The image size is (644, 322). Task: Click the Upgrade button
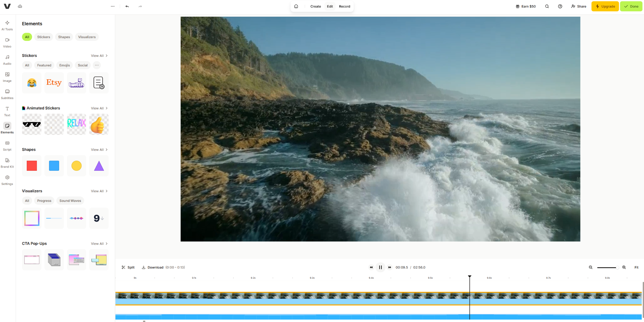pyautogui.click(x=605, y=6)
